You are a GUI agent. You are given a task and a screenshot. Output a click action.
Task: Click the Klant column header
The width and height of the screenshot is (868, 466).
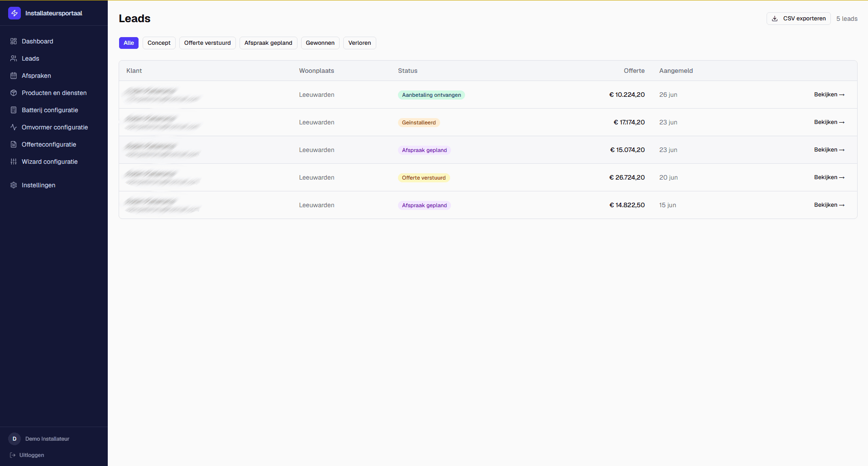click(x=134, y=71)
